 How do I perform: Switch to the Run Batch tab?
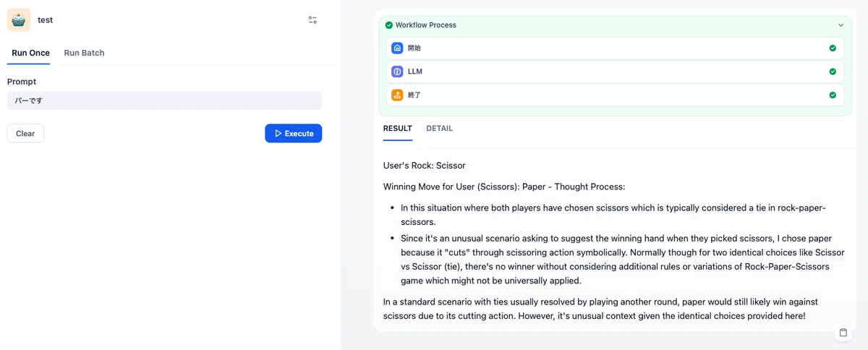coord(84,53)
